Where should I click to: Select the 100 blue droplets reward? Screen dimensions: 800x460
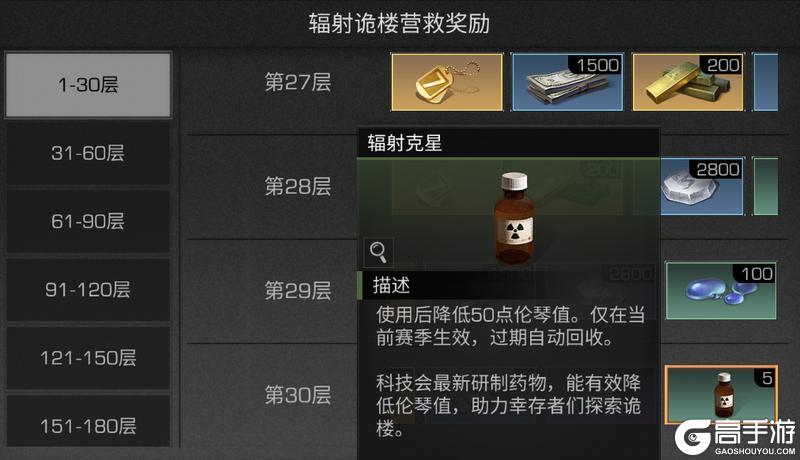[721, 291]
